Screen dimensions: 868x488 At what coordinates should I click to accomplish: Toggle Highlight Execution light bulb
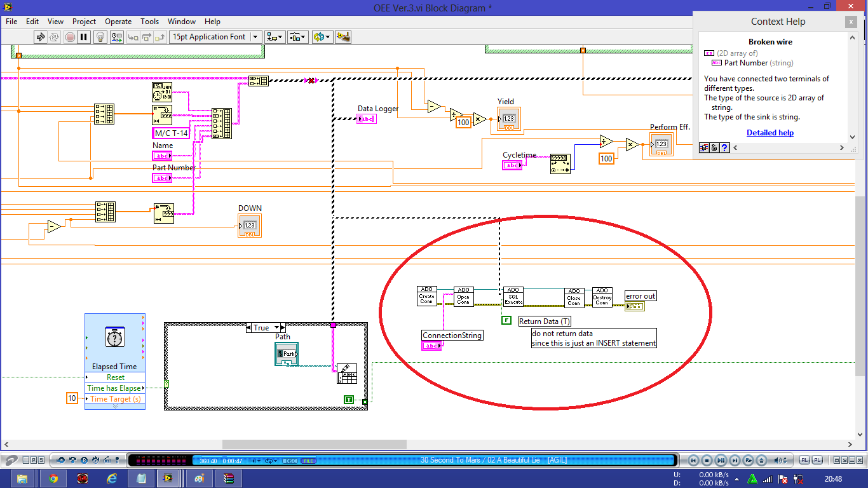(x=100, y=37)
